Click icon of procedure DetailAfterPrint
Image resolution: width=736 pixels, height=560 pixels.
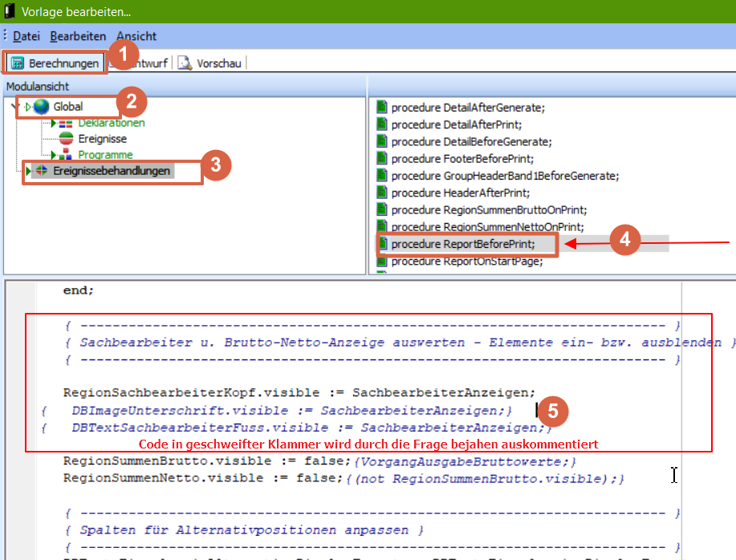pyautogui.click(x=381, y=124)
